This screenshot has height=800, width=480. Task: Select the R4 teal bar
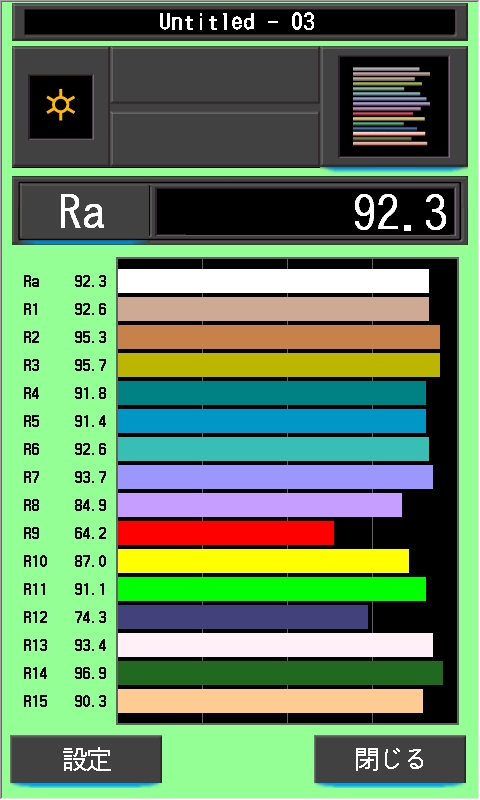coord(272,393)
